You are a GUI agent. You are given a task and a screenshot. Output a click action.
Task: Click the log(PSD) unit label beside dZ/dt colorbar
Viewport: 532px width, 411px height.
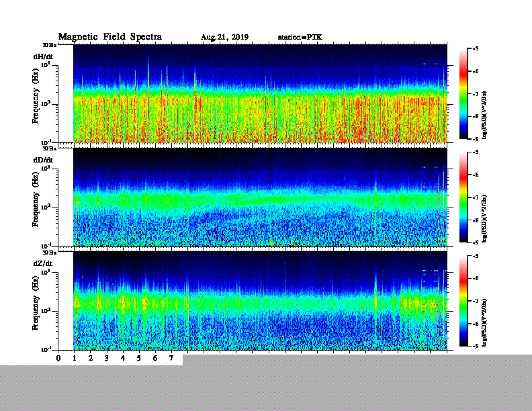pos(485,322)
